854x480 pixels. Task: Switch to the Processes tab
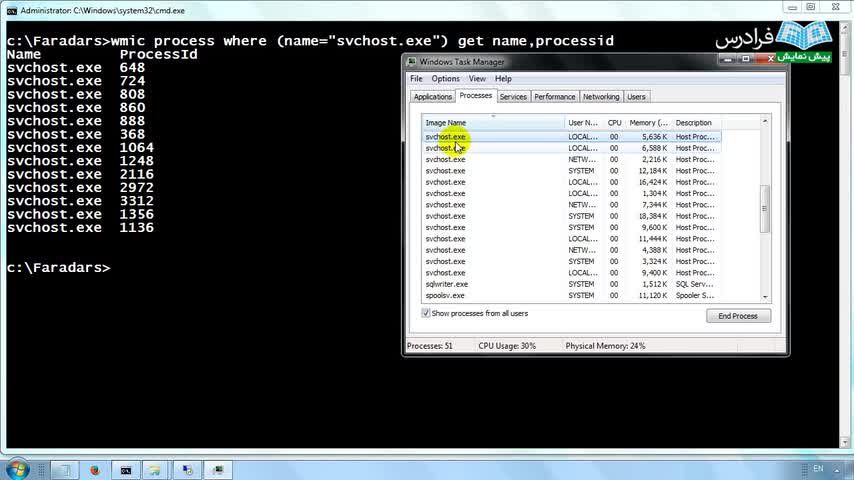point(475,95)
